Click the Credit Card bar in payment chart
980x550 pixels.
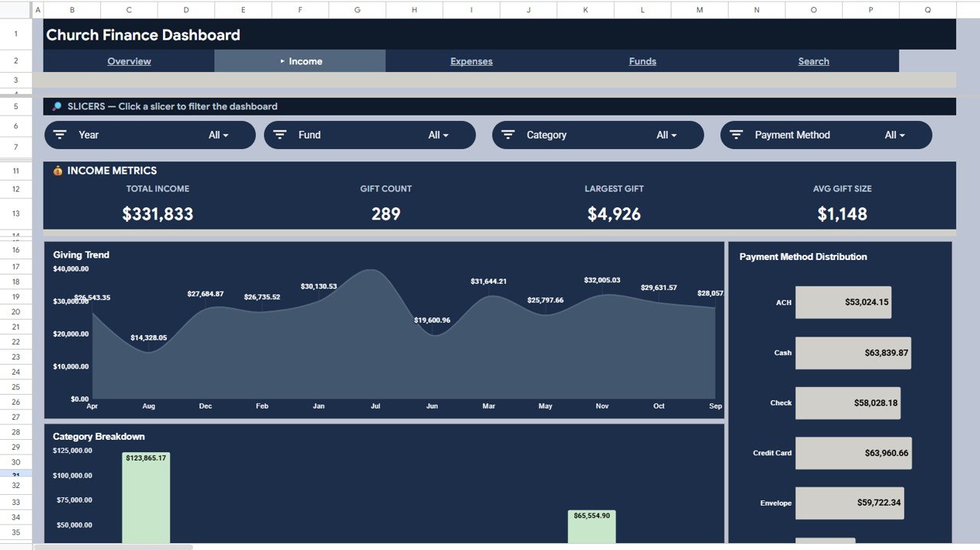[853, 453]
